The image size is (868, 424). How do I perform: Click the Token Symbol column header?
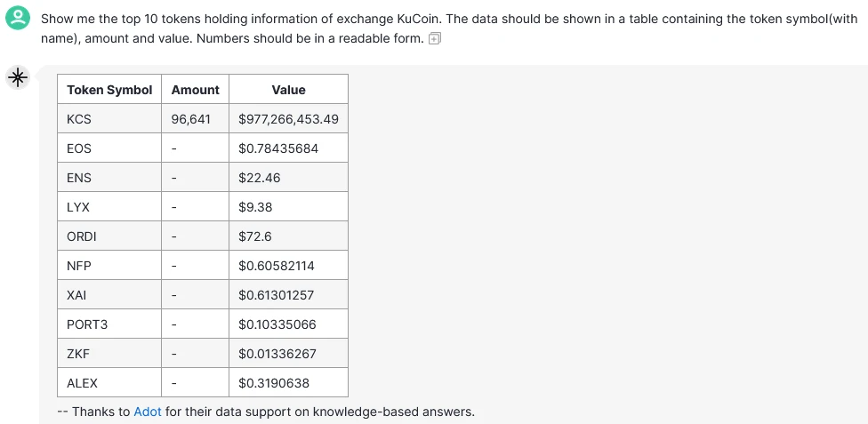pyautogui.click(x=109, y=90)
